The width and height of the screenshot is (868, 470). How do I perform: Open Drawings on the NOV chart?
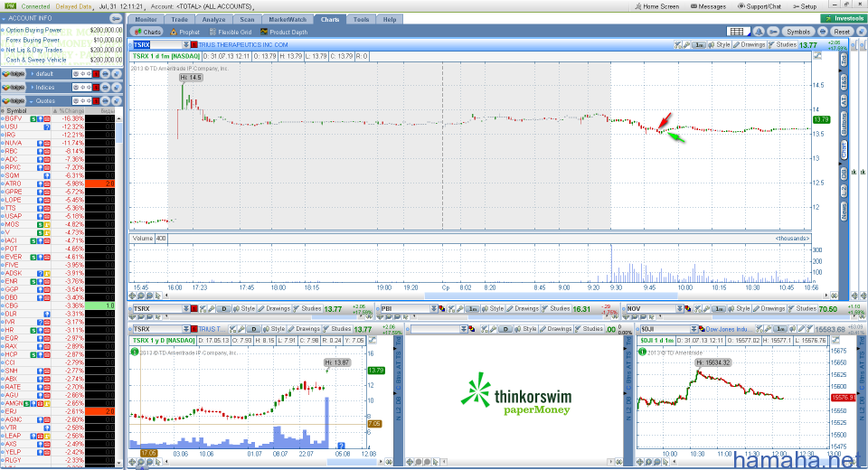click(769, 309)
